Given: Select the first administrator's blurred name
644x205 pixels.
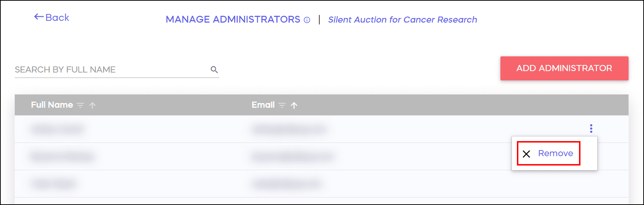Looking at the screenshot, I should 57,129.
